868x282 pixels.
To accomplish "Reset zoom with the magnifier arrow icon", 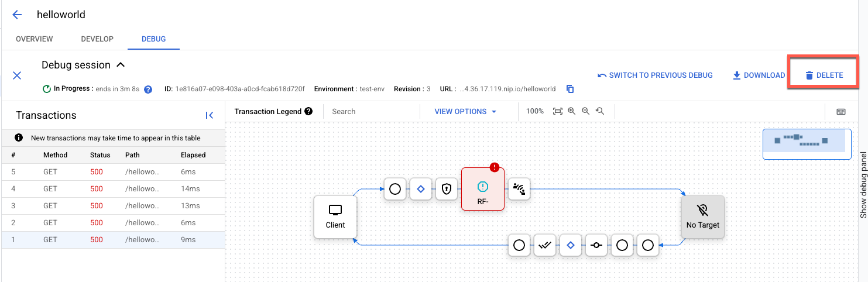I will point(599,111).
